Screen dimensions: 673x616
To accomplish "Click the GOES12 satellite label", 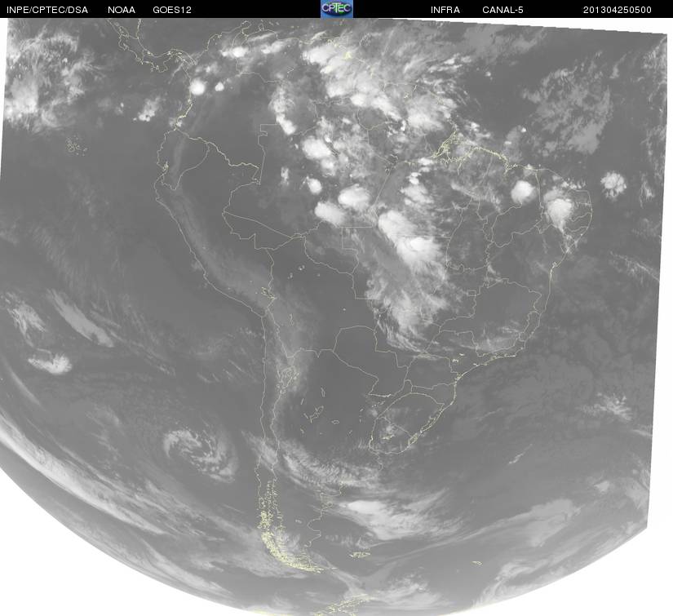I will 172,10.
